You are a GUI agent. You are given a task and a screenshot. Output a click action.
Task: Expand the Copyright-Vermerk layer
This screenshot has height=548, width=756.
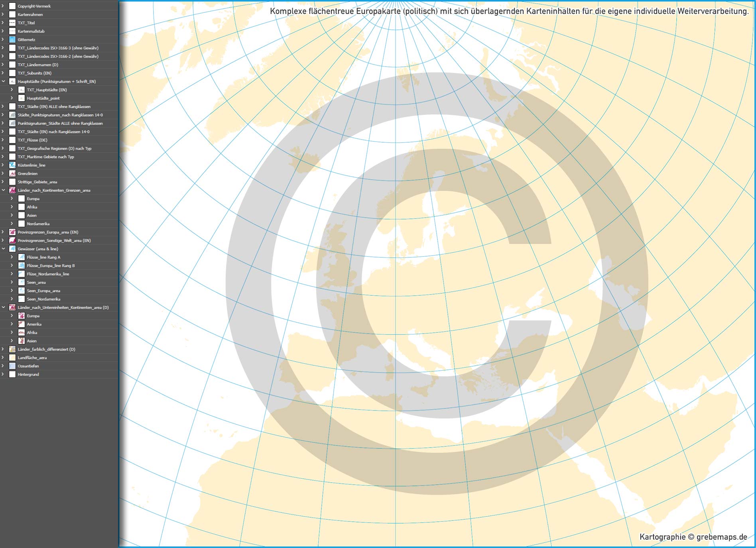pyautogui.click(x=3, y=6)
